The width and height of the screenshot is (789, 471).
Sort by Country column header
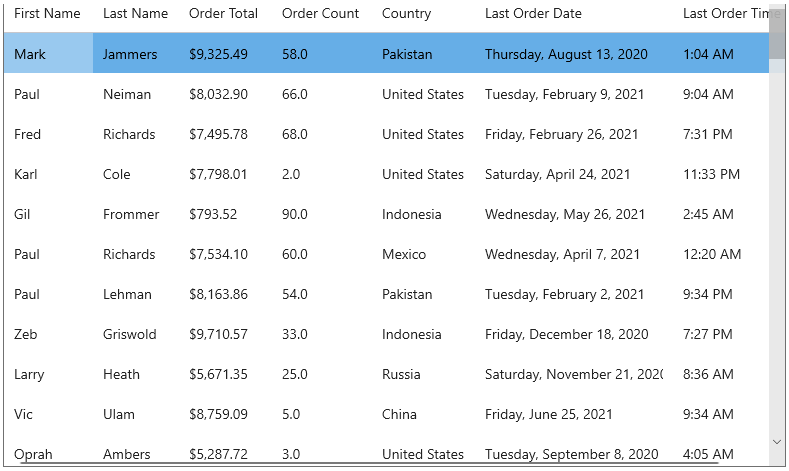point(406,14)
